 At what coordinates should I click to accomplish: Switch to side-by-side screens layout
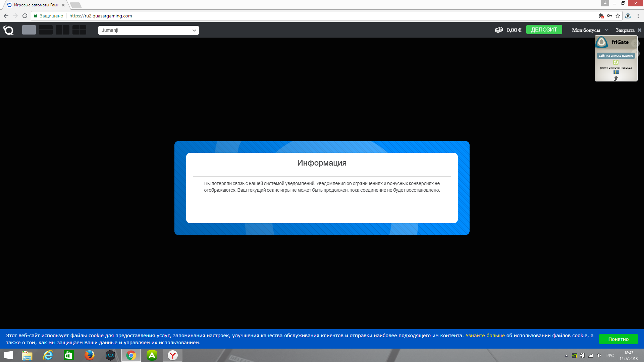pyautogui.click(x=62, y=30)
